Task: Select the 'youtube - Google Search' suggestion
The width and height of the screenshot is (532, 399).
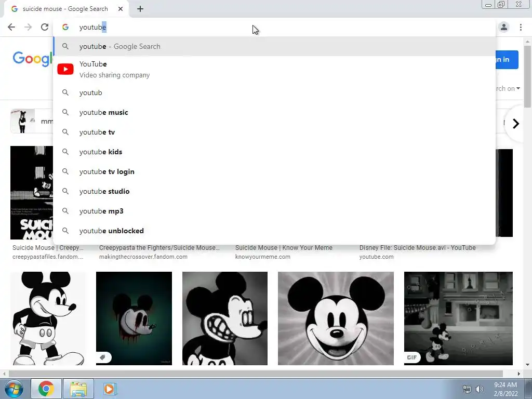Action: (274, 46)
